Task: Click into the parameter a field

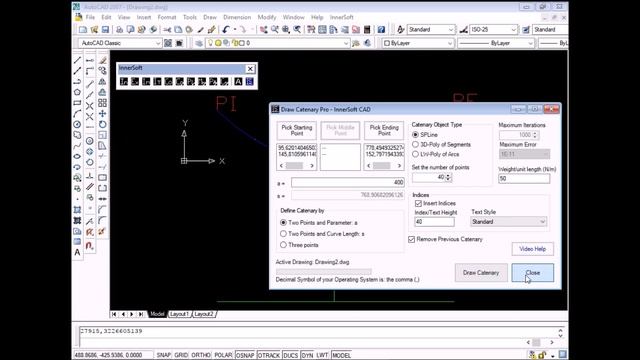Action: point(348,182)
